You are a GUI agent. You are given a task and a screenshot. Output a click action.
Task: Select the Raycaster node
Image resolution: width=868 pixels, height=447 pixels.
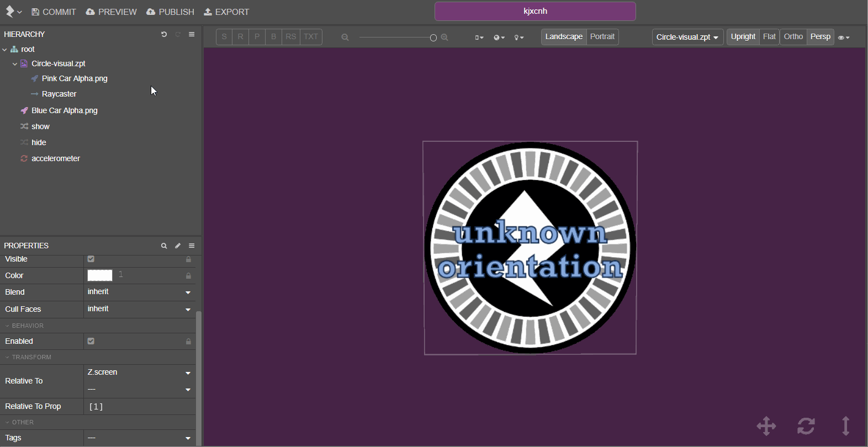click(59, 94)
